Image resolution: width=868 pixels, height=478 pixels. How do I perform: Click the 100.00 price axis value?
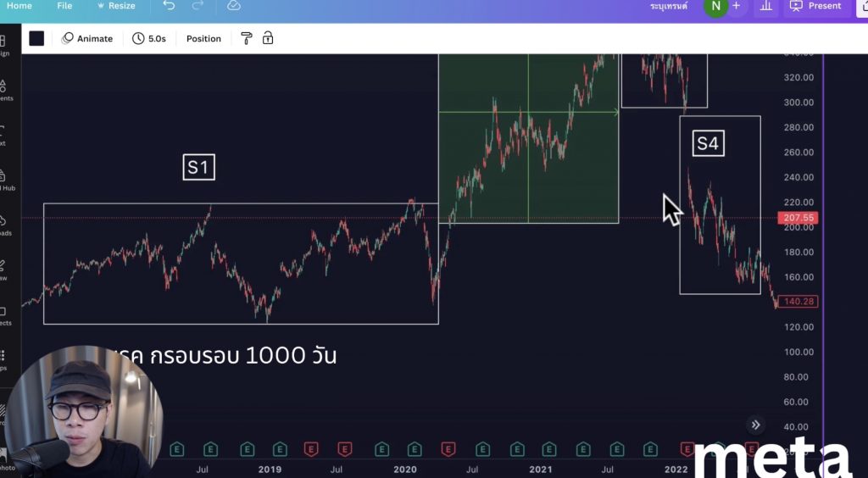(x=798, y=352)
